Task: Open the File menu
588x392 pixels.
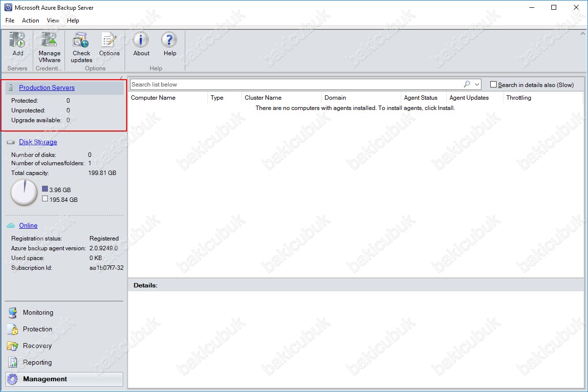Action: (x=10, y=21)
